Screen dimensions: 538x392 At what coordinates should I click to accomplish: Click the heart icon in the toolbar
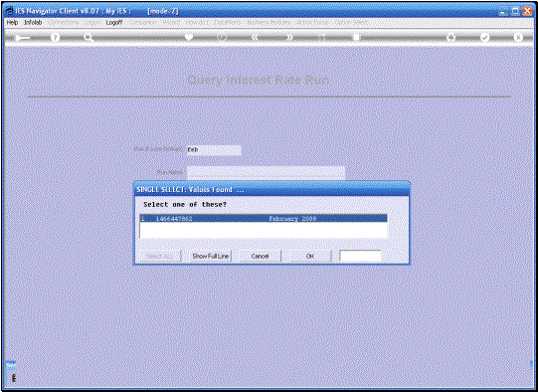tap(189, 37)
